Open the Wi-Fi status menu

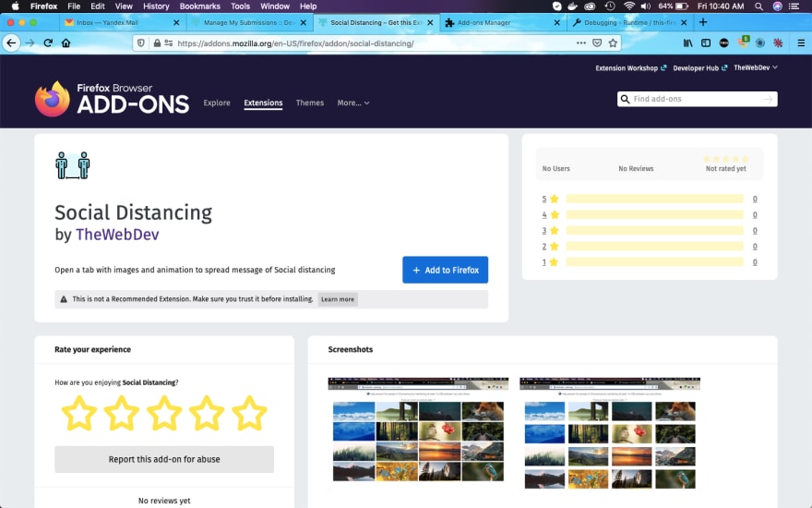[628, 6]
